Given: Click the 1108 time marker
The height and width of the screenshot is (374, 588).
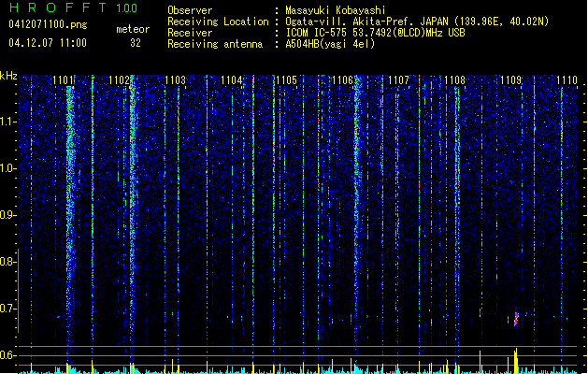Looking at the screenshot, I should tap(454, 80).
